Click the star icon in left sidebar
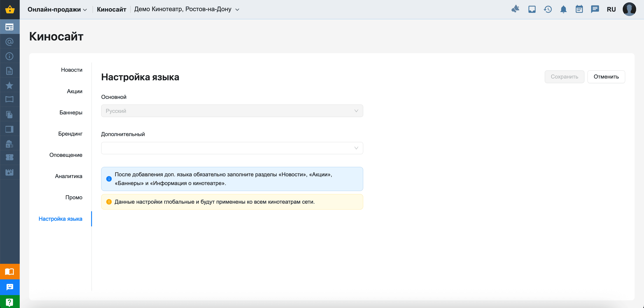Image resolution: width=644 pixels, height=308 pixels. [x=9, y=85]
